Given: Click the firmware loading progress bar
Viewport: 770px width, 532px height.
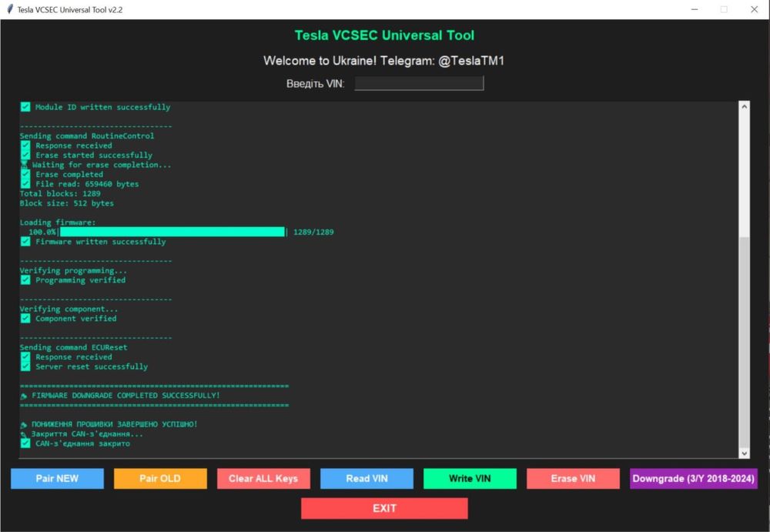Looking at the screenshot, I should pyautogui.click(x=172, y=232).
